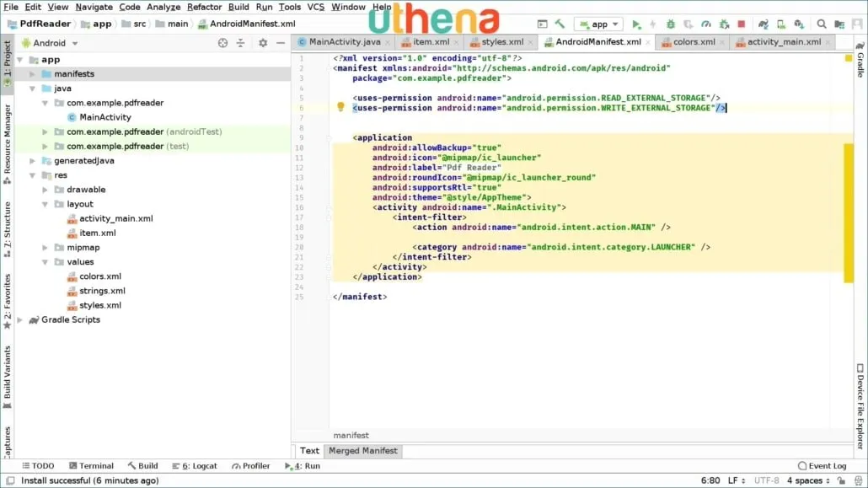Switch to the styles.xml tab
The width and height of the screenshot is (868, 488).
pos(501,42)
